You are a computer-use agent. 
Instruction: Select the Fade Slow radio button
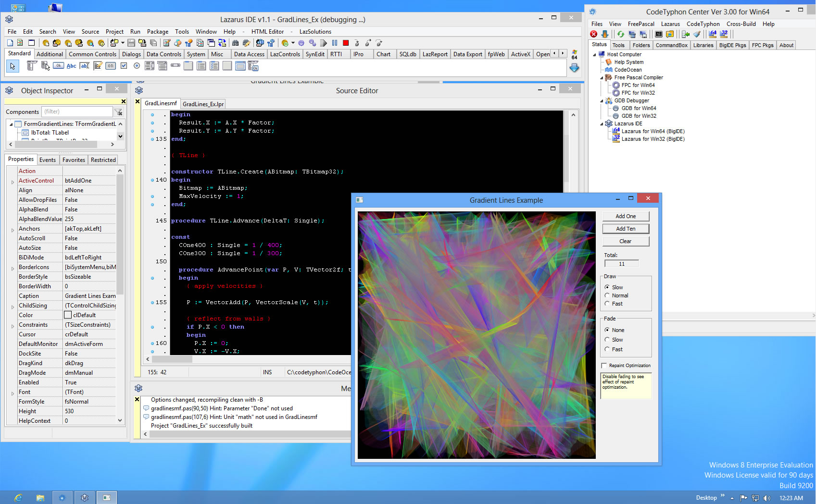607,340
